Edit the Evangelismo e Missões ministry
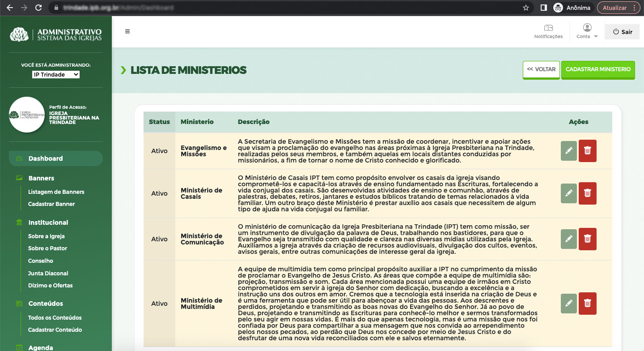Image resolution: width=644 pixels, height=351 pixels. coord(568,151)
